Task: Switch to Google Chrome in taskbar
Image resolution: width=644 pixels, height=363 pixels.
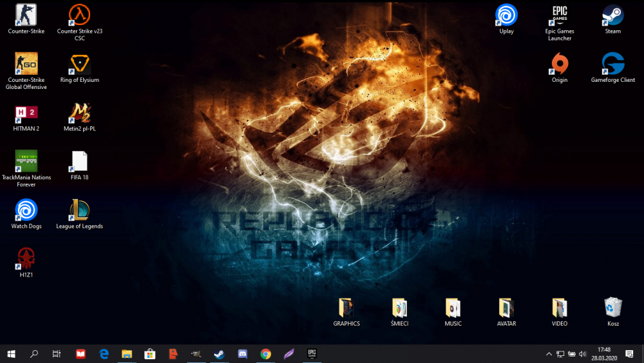Action: [266, 354]
